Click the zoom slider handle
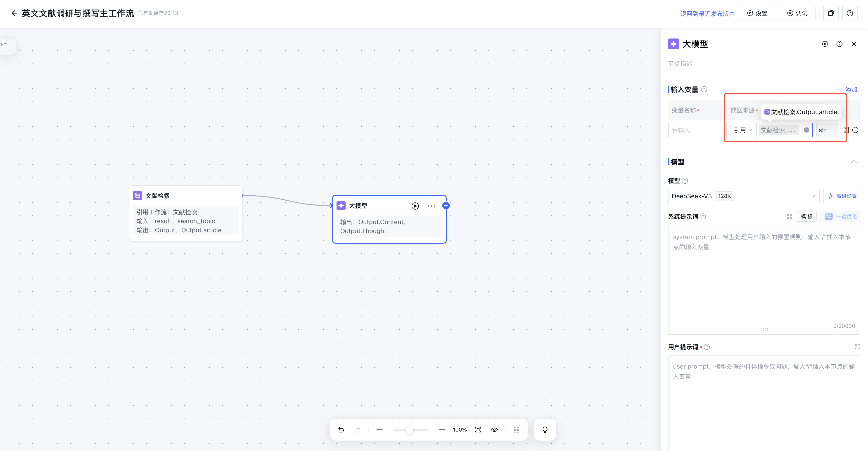 click(409, 429)
